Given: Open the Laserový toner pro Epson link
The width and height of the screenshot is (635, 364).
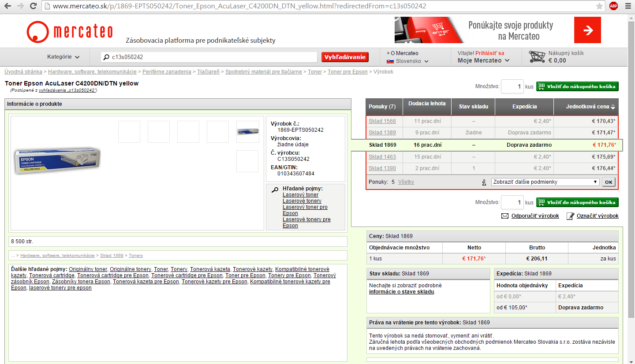Looking at the screenshot, I should point(305,210).
